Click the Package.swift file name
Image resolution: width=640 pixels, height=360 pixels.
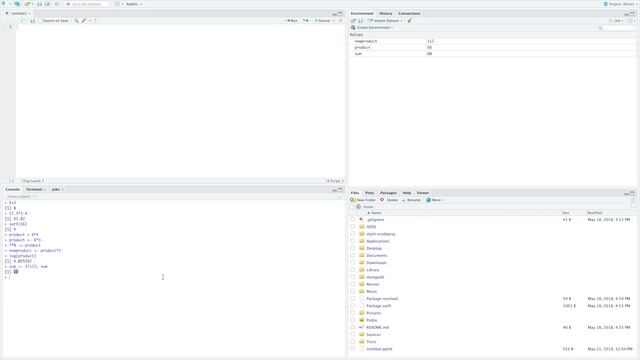tap(378, 306)
